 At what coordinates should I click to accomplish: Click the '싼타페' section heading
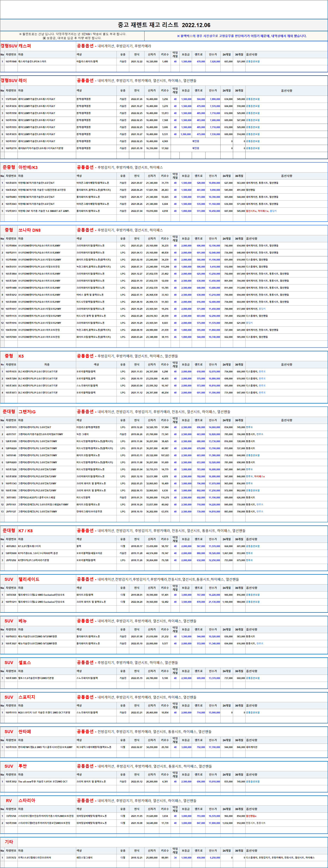click(x=25, y=732)
